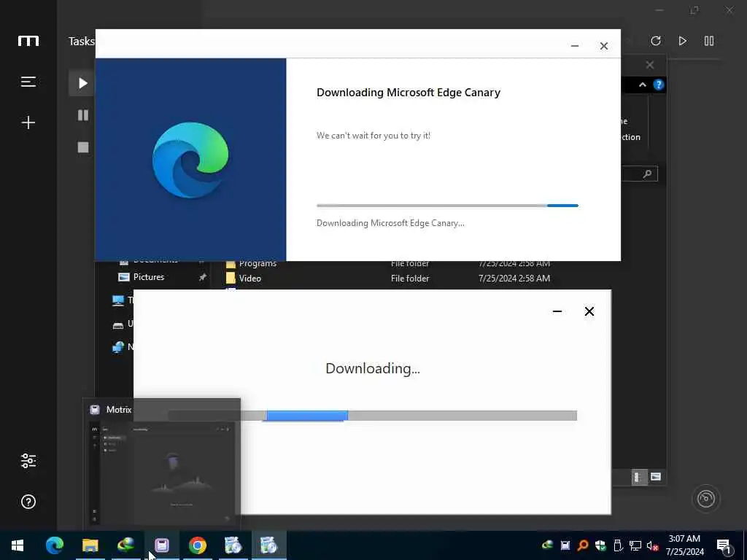Click the Downloading... label text
Image resolution: width=747 pixels, height=560 pixels.
point(373,368)
